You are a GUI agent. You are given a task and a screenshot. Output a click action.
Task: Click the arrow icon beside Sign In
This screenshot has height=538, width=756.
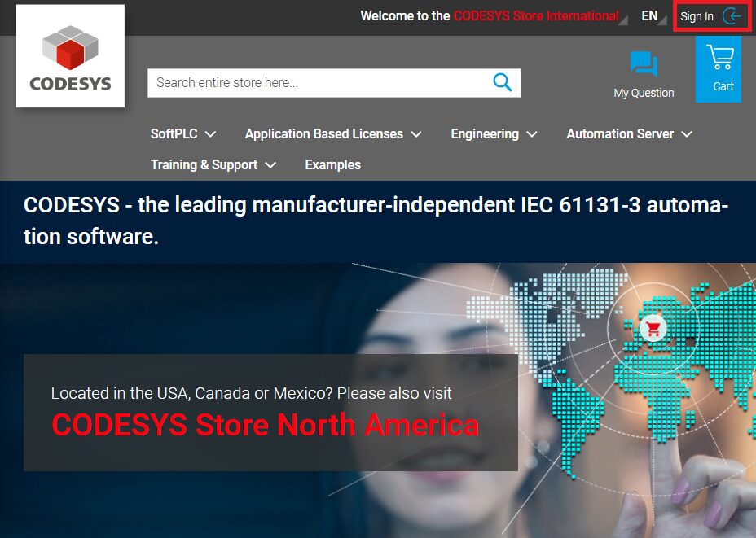(x=732, y=16)
